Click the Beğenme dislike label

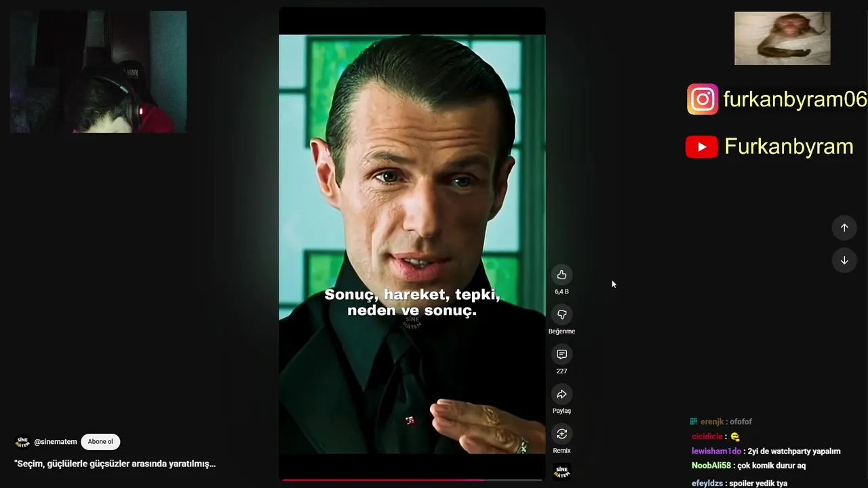(x=561, y=331)
